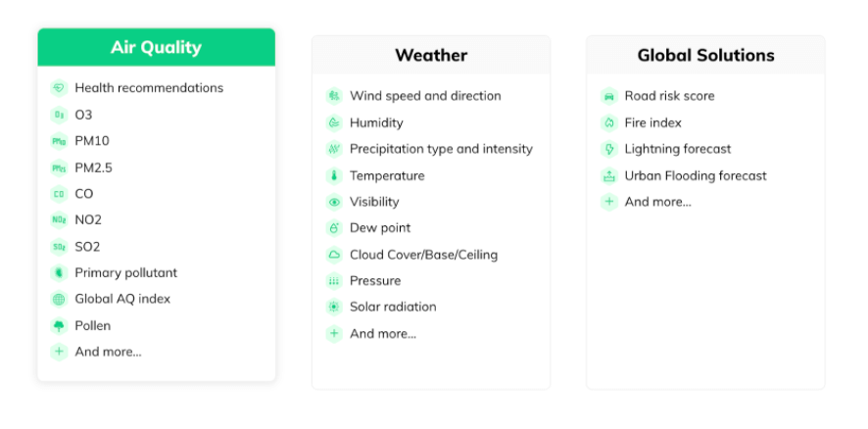Open the Urban Flooding forecast item
The width and height of the screenshot is (868, 429).
684,176
